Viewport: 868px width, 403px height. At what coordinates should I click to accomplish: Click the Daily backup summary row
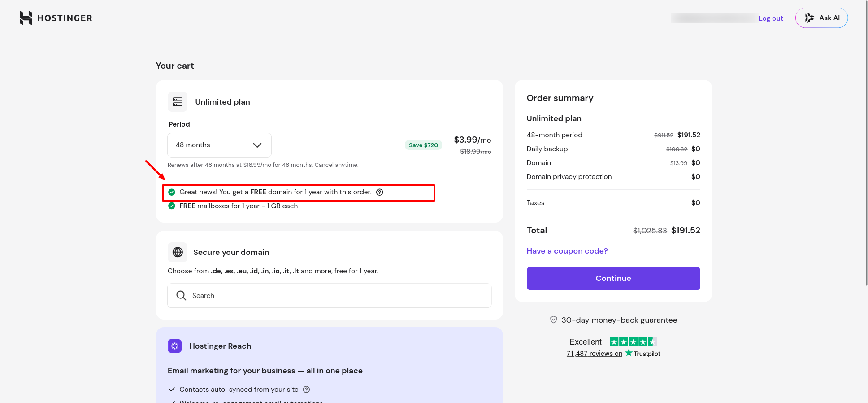coord(613,149)
